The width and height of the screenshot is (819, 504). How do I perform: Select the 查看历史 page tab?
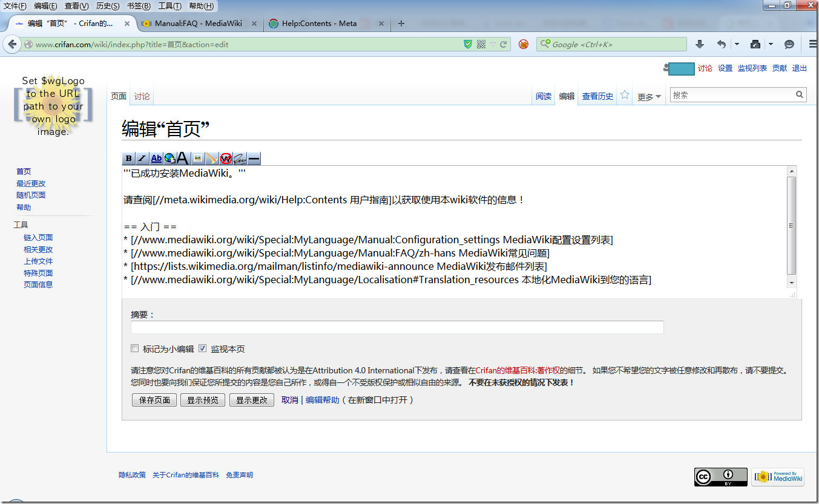pos(597,96)
